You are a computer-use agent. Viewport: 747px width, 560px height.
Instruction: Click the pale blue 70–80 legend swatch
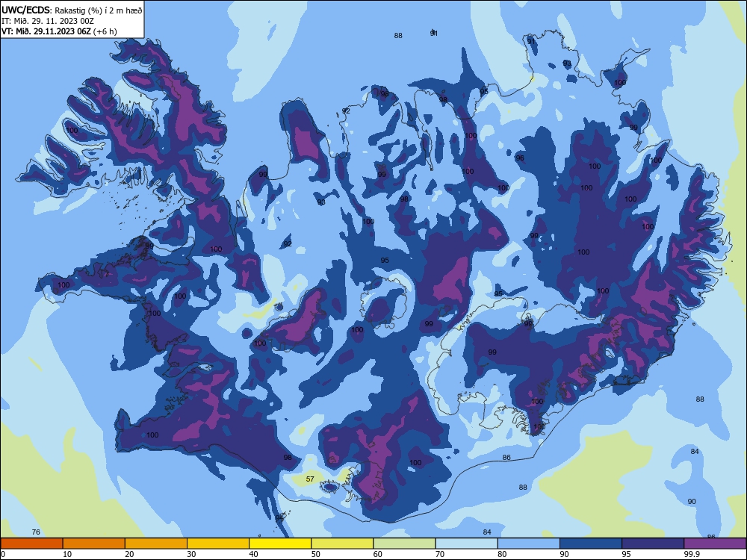466,544
